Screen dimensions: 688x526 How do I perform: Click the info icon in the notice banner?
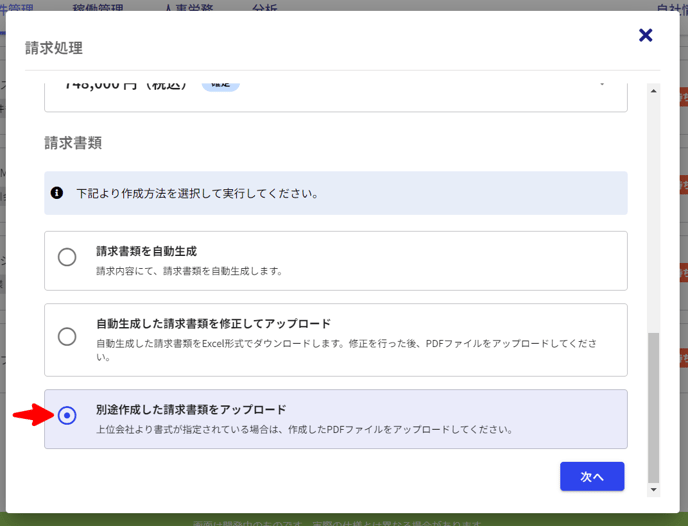point(58,193)
